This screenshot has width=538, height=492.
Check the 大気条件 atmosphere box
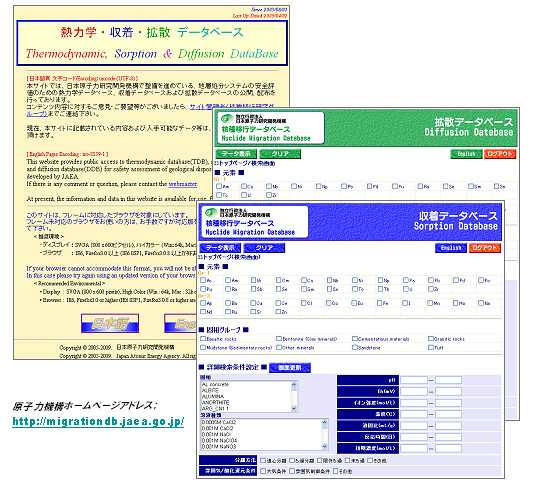pyautogui.click(x=263, y=471)
